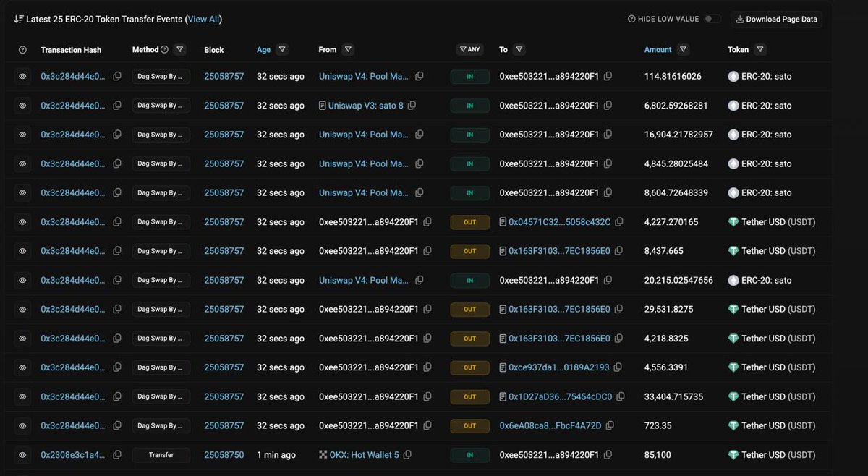The height and width of the screenshot is (476, 868).
Task: Open the Method column filter dropdown
Action: (180, 49)
